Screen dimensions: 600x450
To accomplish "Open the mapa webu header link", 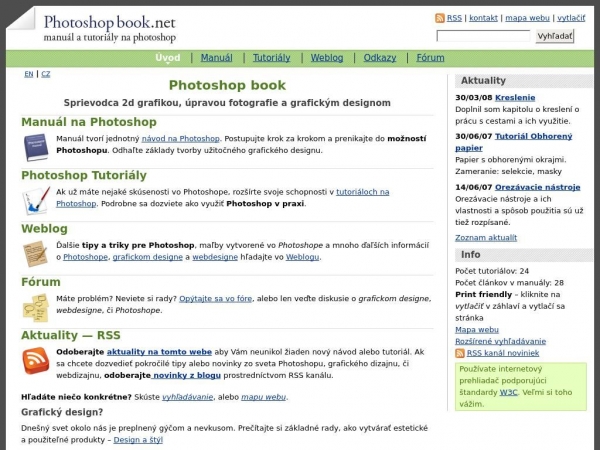I will [x=527, y=18].
